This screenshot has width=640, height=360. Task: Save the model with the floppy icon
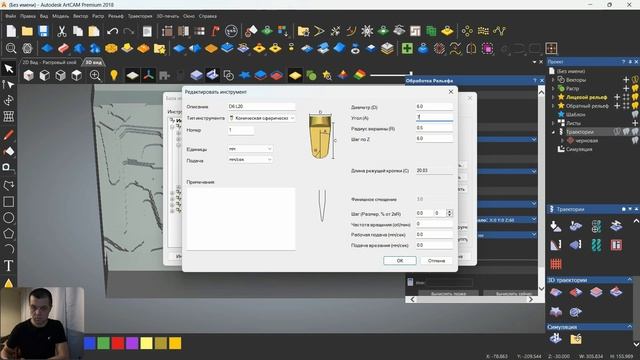click(x=43, y=31)
